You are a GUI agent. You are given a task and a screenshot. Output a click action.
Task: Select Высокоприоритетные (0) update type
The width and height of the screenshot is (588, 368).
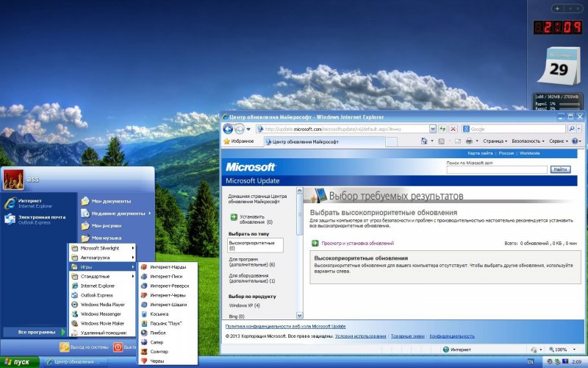(255, 245)
